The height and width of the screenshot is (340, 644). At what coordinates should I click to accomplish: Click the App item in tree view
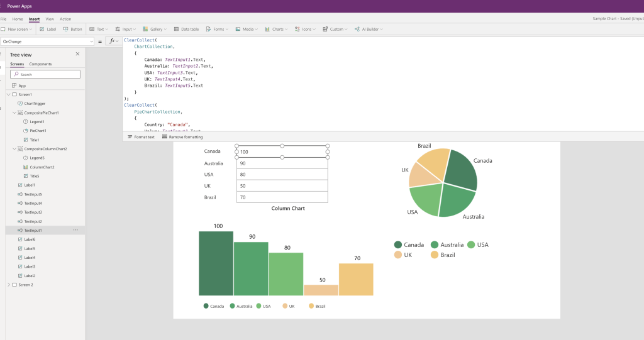[22, 85]
